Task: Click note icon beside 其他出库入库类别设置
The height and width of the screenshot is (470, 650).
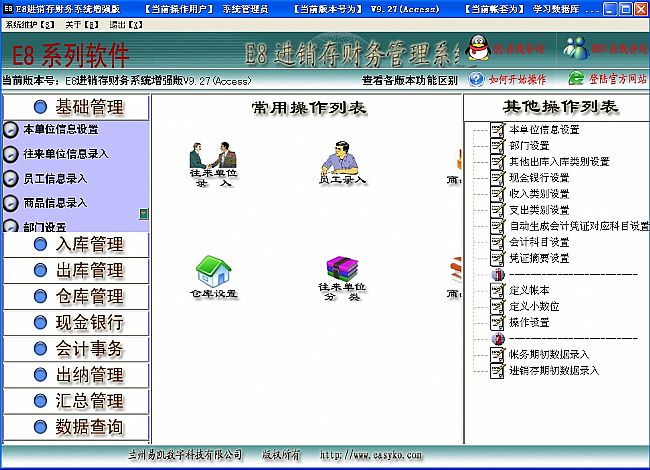Action: pyautogui.click(x=497, y=162)
